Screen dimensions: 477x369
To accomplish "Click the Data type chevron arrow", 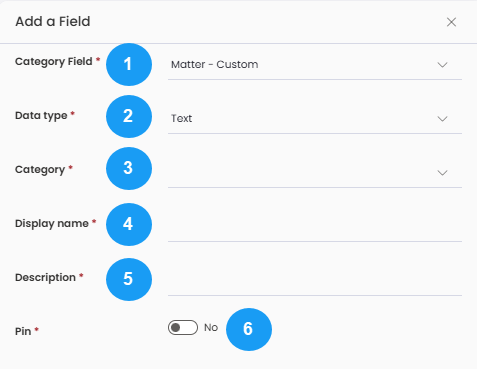I will pyautogui.click(x=442, y=119).
